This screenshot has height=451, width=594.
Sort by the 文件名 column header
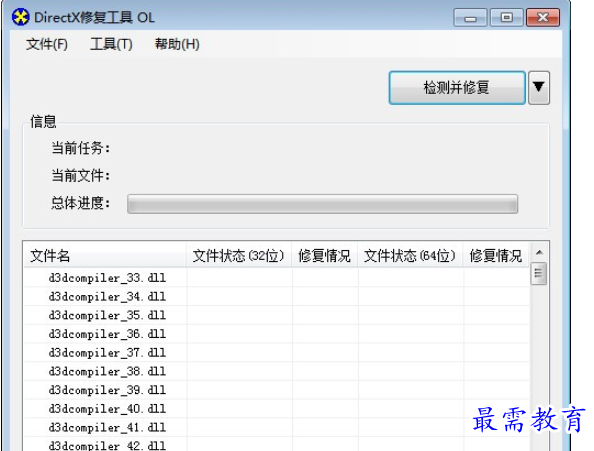105,256
